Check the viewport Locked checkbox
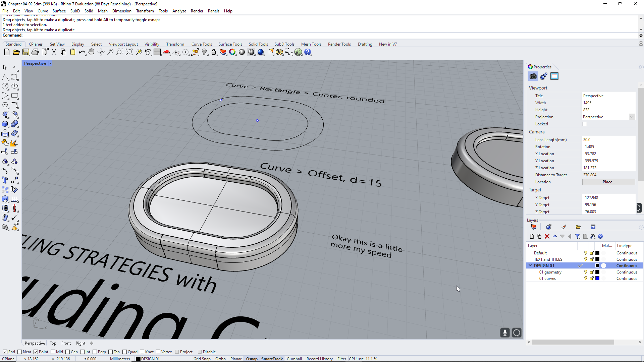This screenshot has width=644, height=362. (x=585, y=124)
